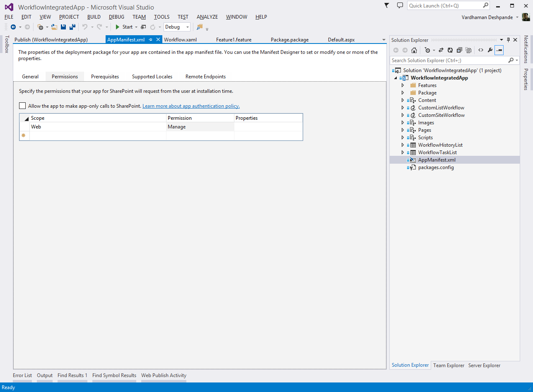Expand the WorkflowHistoryList node
This screenshot has width=533, height=392.
click(x=403, y=145)
